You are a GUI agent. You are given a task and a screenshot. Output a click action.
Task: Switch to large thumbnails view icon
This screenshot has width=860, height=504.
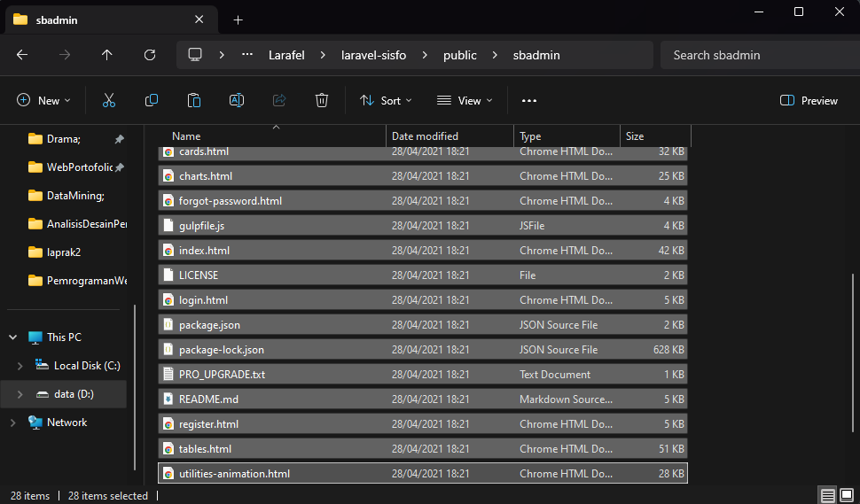click(x=847, y=495)
